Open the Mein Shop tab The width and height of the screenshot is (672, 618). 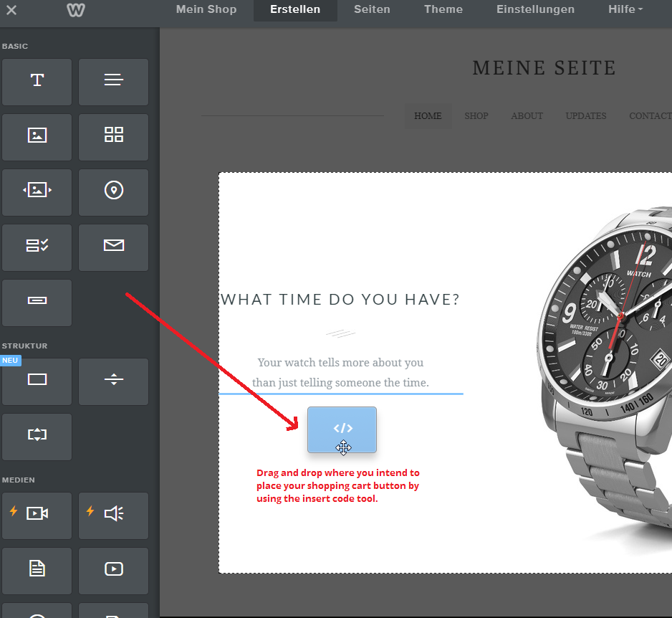[x=206, y=9]
